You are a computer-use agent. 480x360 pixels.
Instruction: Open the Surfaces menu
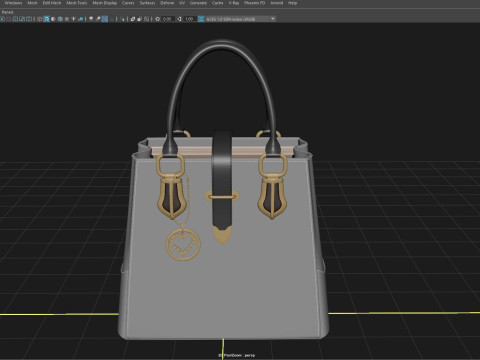[147, 3]
